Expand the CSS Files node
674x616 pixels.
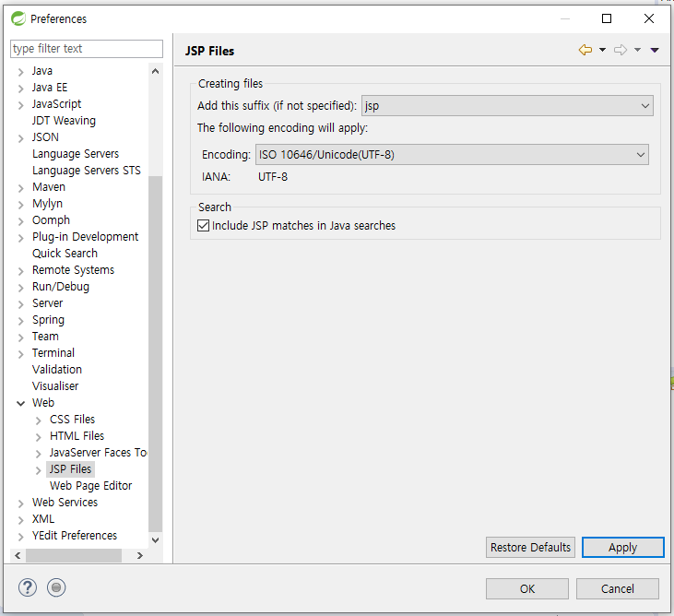(x=38, y=421)
